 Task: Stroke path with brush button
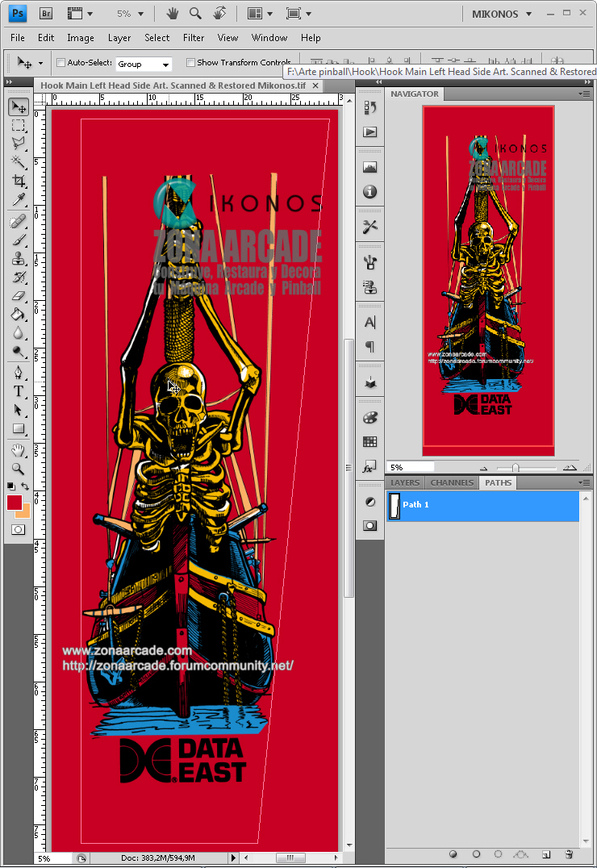pyautogui.click(x=476, y=854)
